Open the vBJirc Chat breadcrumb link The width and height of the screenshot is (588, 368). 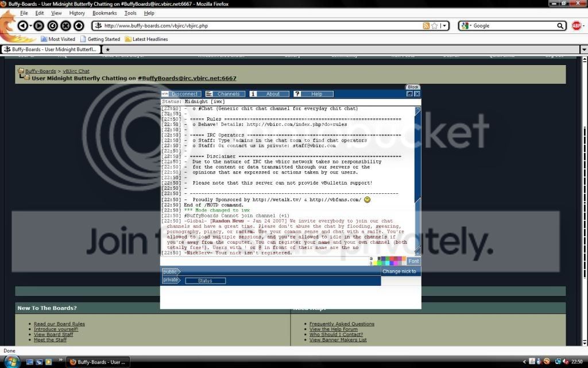click(76, 71)
